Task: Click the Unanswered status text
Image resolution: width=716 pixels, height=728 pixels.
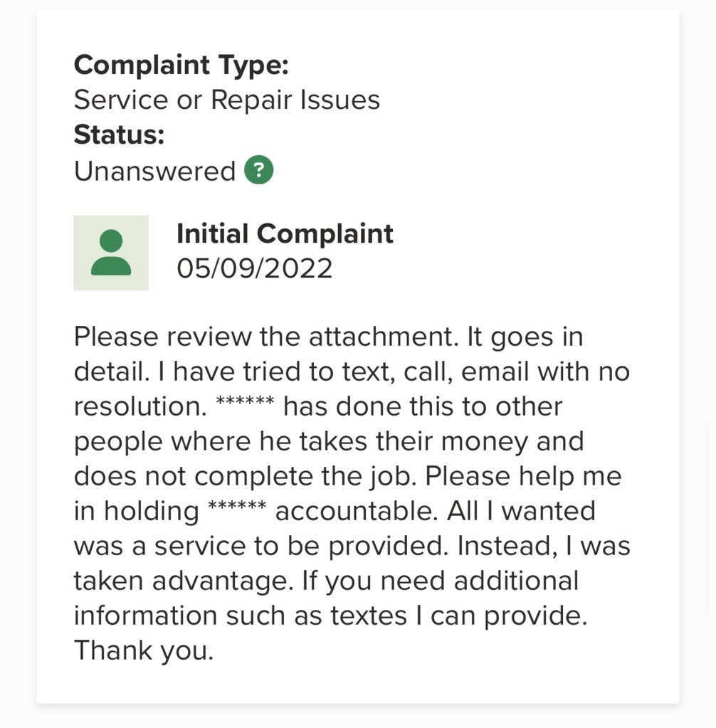Action: pyautogui.click(x=154, y=171)
